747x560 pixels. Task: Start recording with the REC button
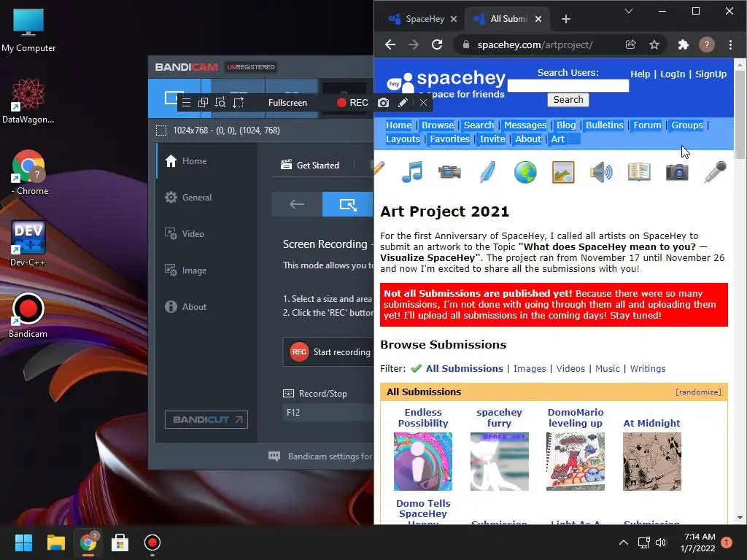point(352,102)
